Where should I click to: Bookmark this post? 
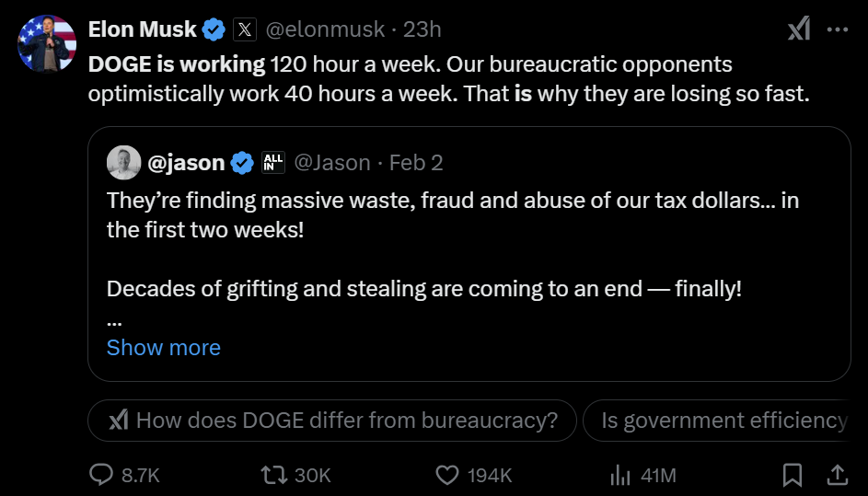(x=792, y=475)
